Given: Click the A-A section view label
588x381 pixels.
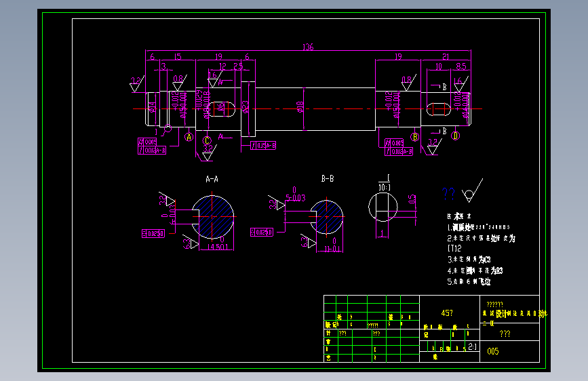Looking at the screenshot, I should tap(212, 179).
